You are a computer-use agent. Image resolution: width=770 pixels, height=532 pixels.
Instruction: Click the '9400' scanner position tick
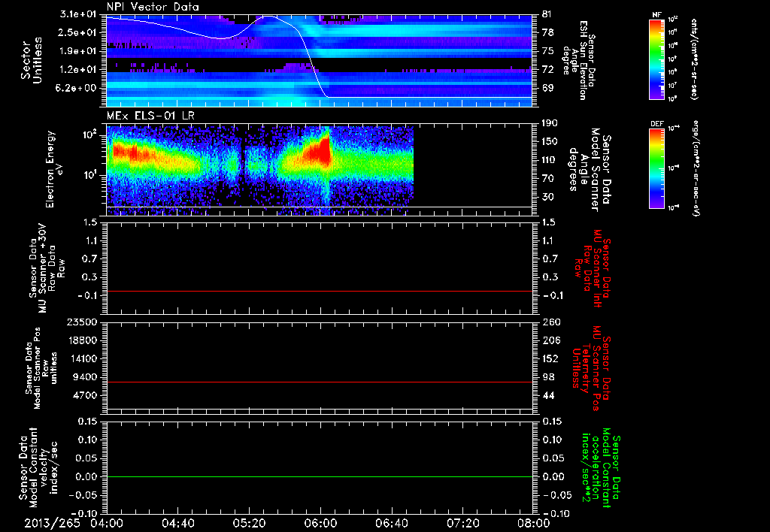click(87, 377)
